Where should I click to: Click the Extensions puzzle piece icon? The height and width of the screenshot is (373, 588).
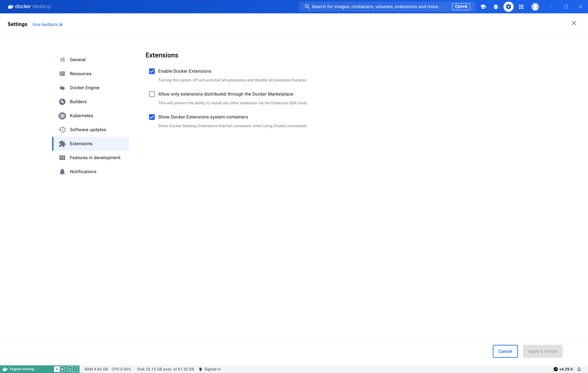point(62,144)
